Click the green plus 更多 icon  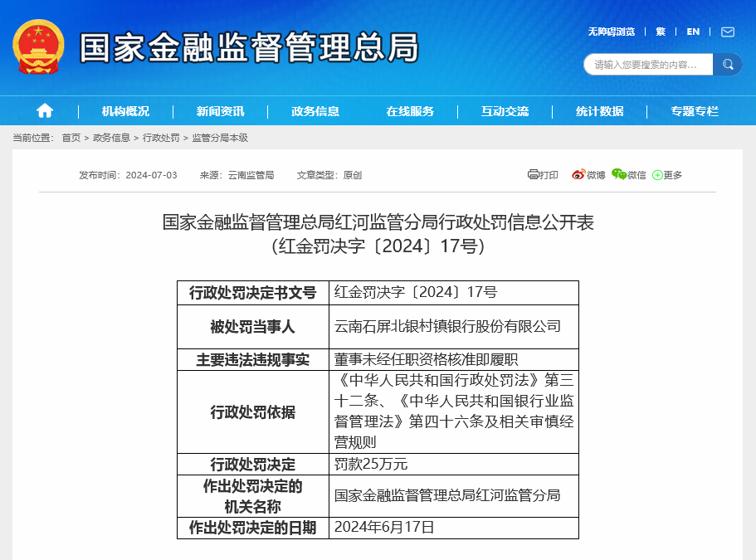pos(657,175)
